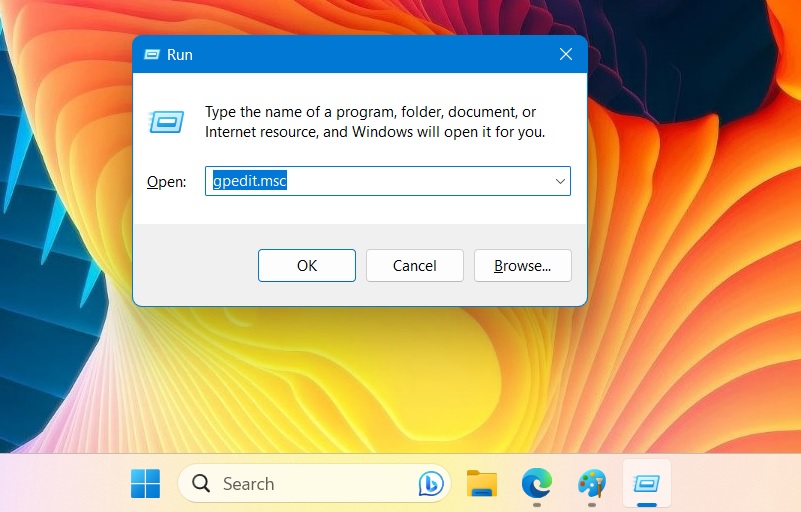Open the Browse... file picker
Viewport: 801px width, 512px height.
[x=523, y=266]
